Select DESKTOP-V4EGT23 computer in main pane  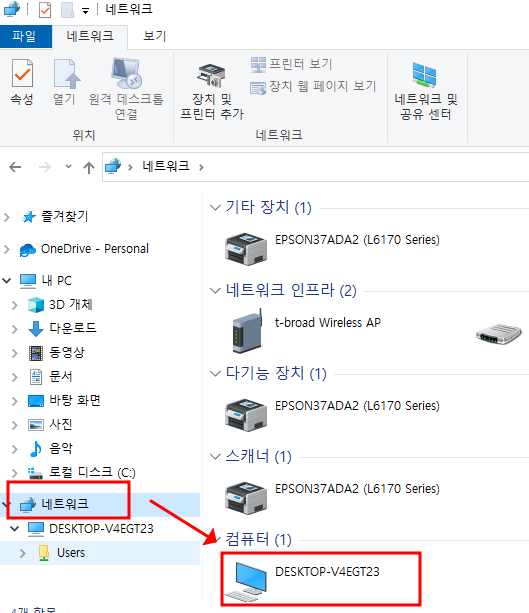327,572
